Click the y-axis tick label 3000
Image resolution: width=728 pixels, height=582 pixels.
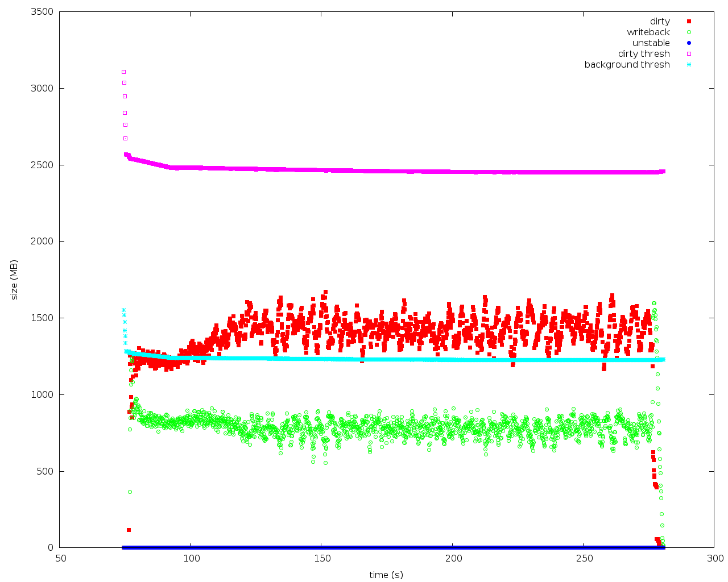[x=43, y=89]
